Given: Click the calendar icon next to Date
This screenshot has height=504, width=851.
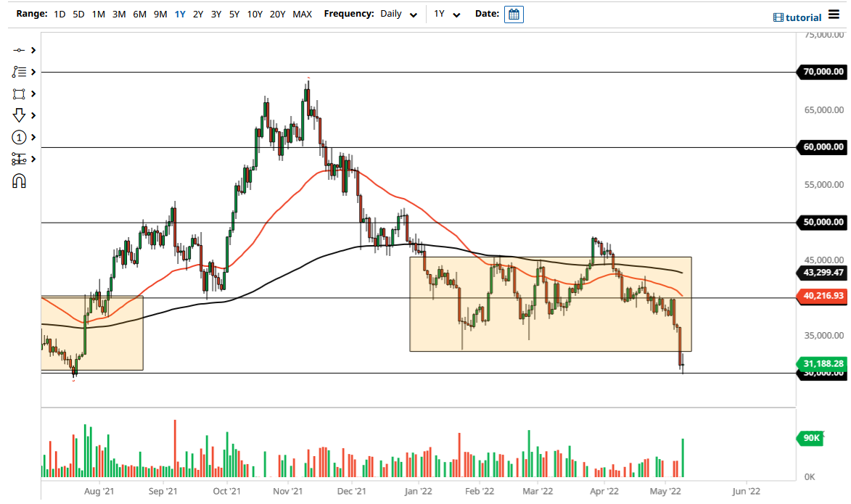Looking at the screenshot, I should (x=514, y=14).
